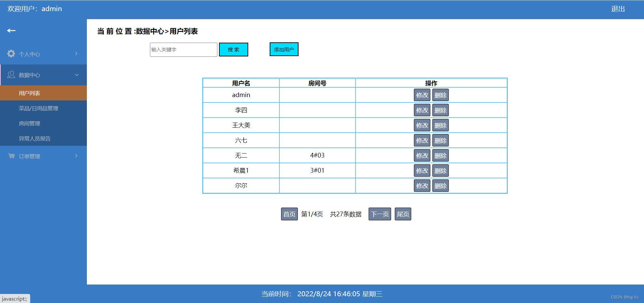The width and height of the screenshot is (644, 303).
Task: Click room number 3#01 cell
Action: [317, 171]
